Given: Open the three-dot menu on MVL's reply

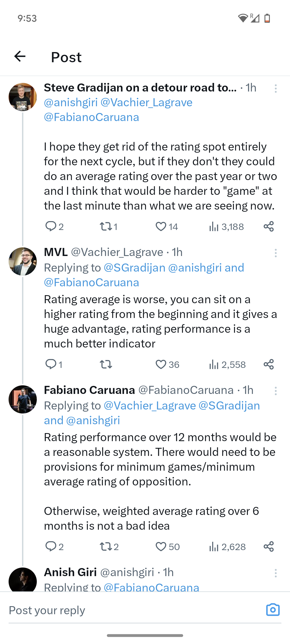Looking at the screenshot, I should coord(275,253).
